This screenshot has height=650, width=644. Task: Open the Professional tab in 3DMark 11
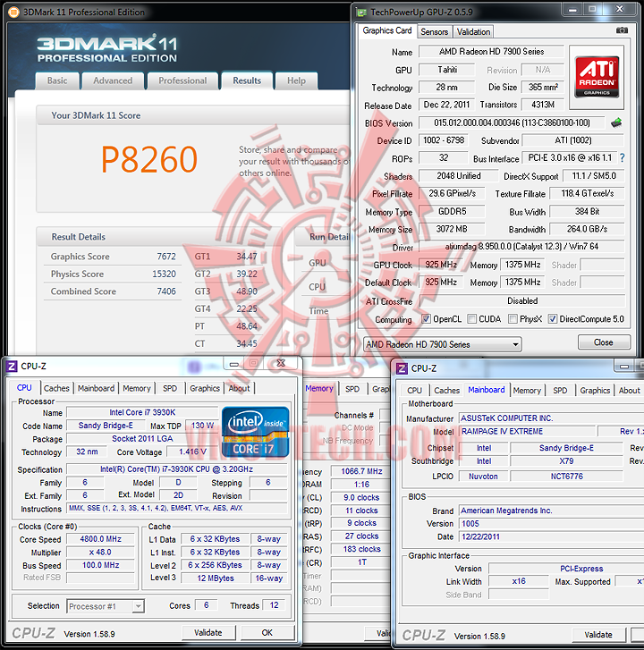click(x=182, y=80)
